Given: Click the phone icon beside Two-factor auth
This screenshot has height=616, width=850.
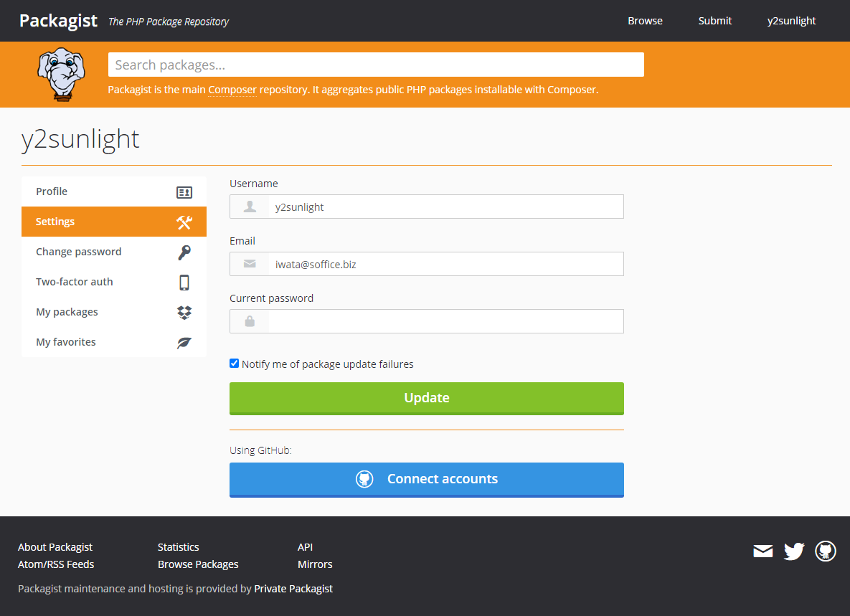Looking at the screenshot, I should [x=184, y=283].
